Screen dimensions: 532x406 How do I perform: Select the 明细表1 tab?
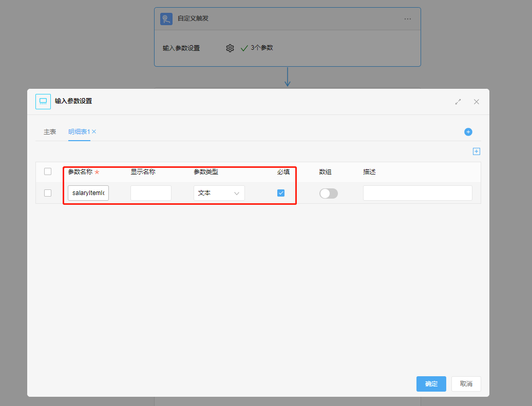point(79,131)
